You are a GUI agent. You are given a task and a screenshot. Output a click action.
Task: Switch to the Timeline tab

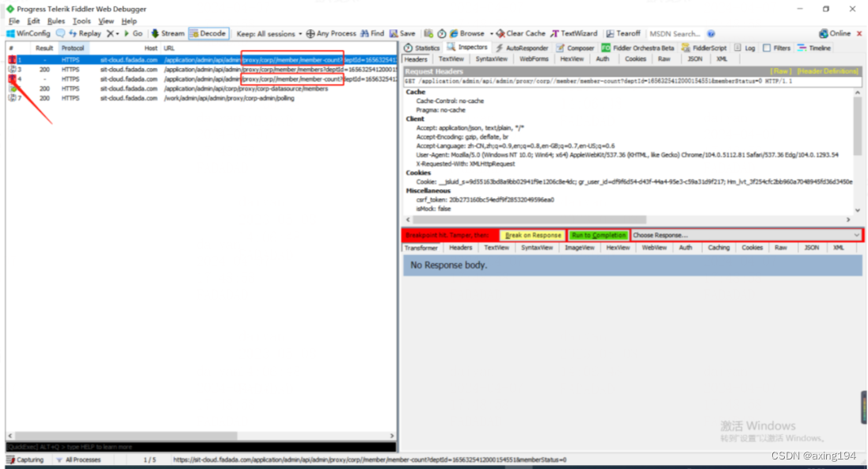click(814, 48)
